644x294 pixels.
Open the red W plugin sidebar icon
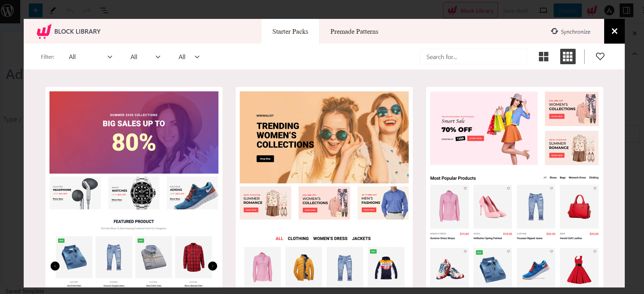click(x=592, y=11)
